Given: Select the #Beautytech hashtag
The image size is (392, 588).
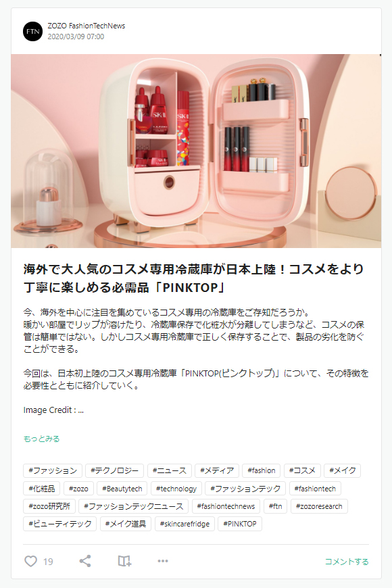Looking at the screenshot, I should tap(122, 489).
